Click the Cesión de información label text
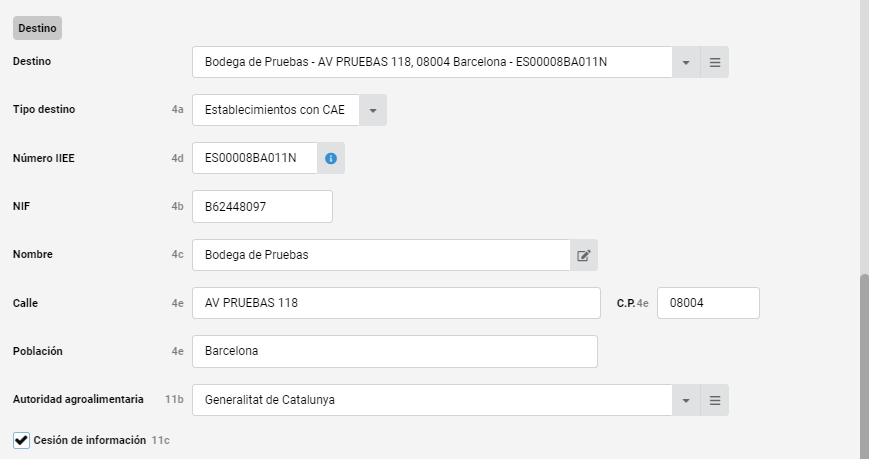This screenshot has height=459, width=869. coord(90,441)
